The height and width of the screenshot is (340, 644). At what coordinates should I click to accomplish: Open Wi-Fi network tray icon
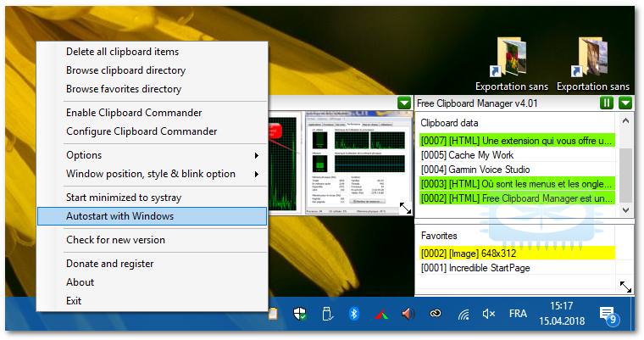tap(464, 315)
